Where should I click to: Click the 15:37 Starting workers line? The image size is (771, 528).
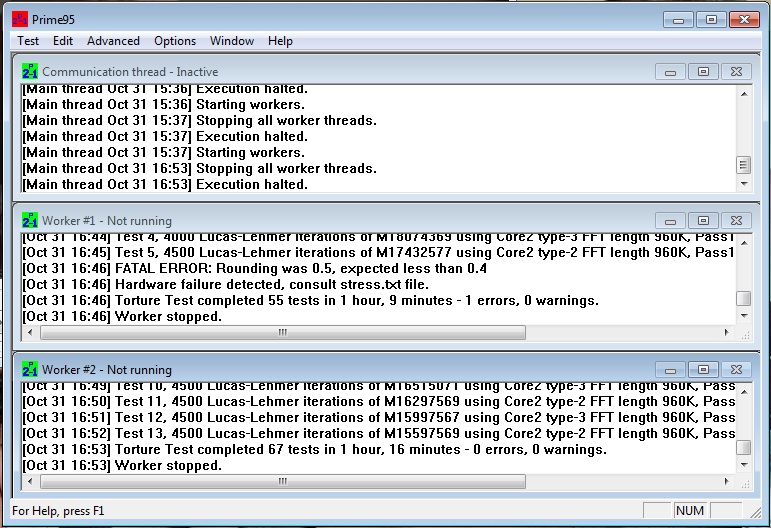tap(164, 152)
